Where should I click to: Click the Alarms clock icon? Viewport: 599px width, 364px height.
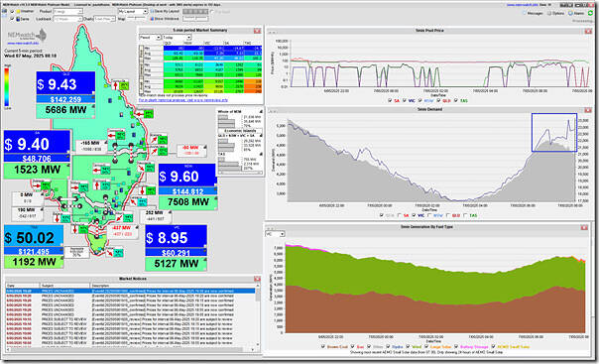click(x=570, y=13)
